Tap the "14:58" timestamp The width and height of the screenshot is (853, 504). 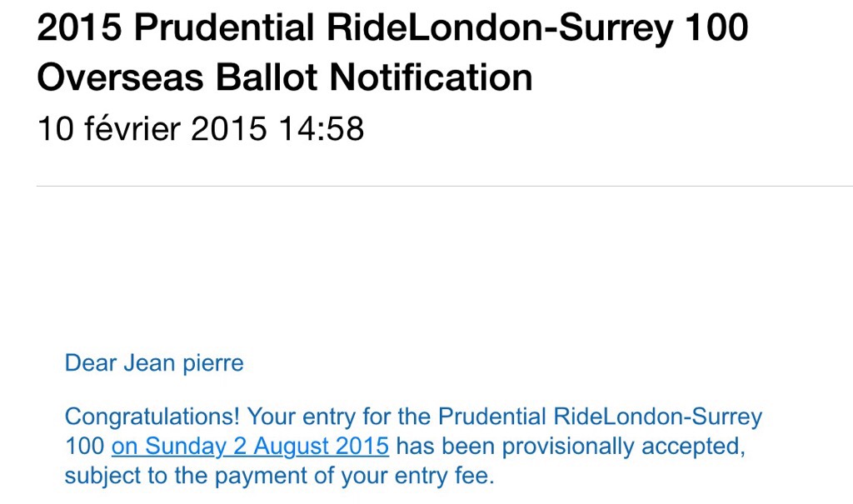click(x=320, y=129)
